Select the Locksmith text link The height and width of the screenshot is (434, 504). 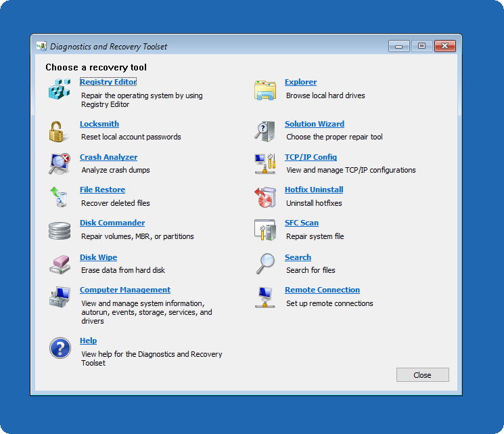[x=99, y=124]
